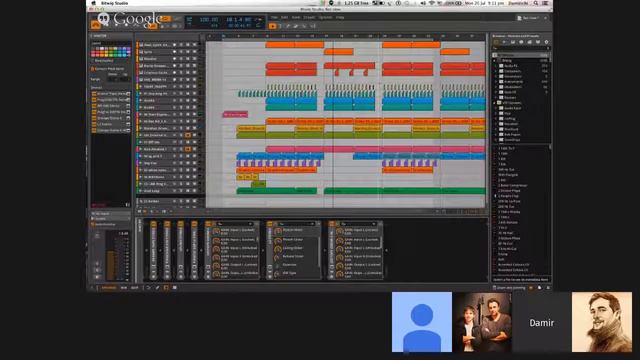
Task: Switch to the EDIT view
Action: (135, 288)
